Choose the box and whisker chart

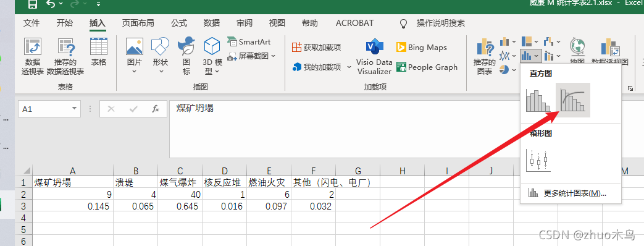tap(538, 160)
